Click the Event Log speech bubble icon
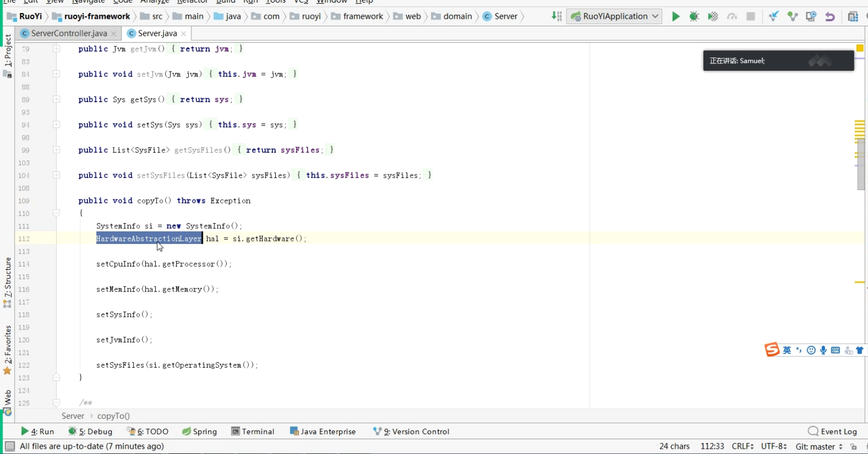Viewport: 868px width, 454px height. coord(813,431)
